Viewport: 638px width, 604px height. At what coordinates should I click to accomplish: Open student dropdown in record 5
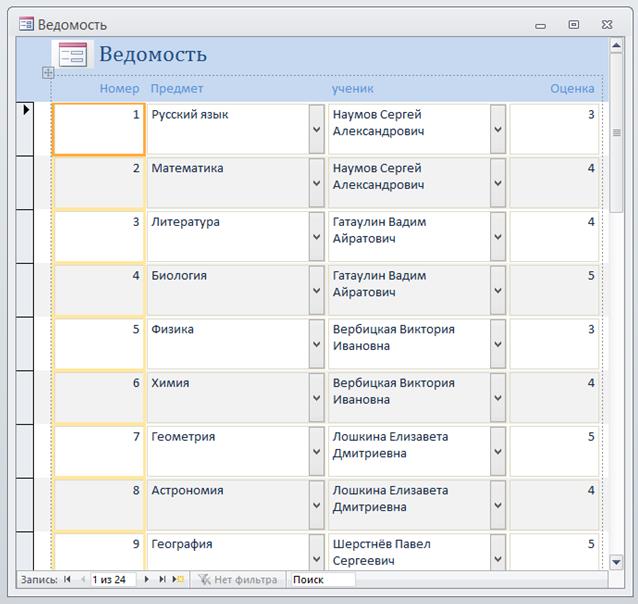pos(498,344)
